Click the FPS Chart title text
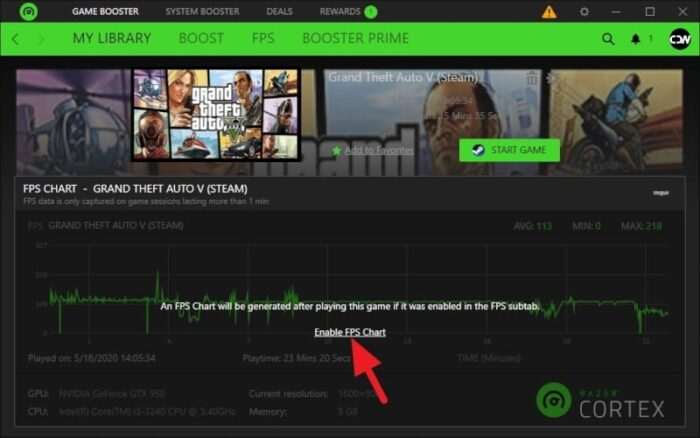The width and height of the screenshot is (700, 438). coord(135,188)
